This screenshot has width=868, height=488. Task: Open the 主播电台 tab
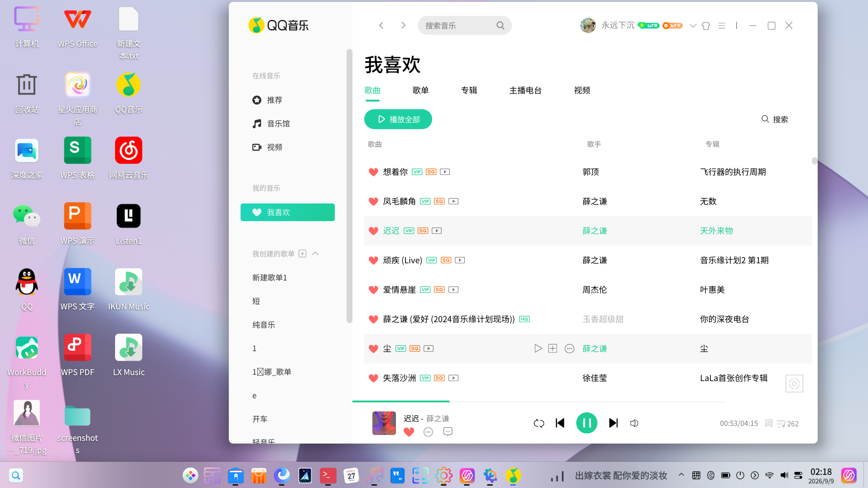[526, 91]
